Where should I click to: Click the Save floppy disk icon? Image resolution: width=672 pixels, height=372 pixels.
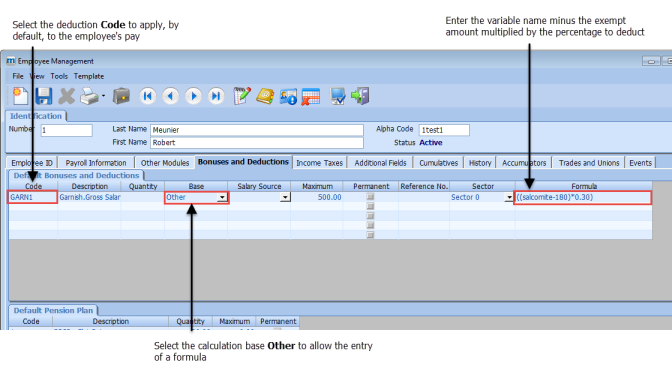tap(43, 96)
